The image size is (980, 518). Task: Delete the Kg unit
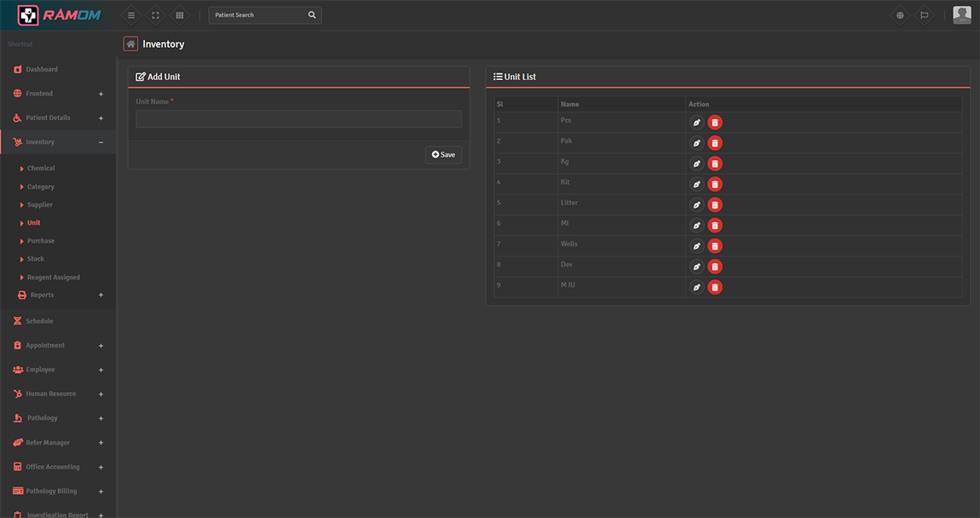tap(715, 164)
